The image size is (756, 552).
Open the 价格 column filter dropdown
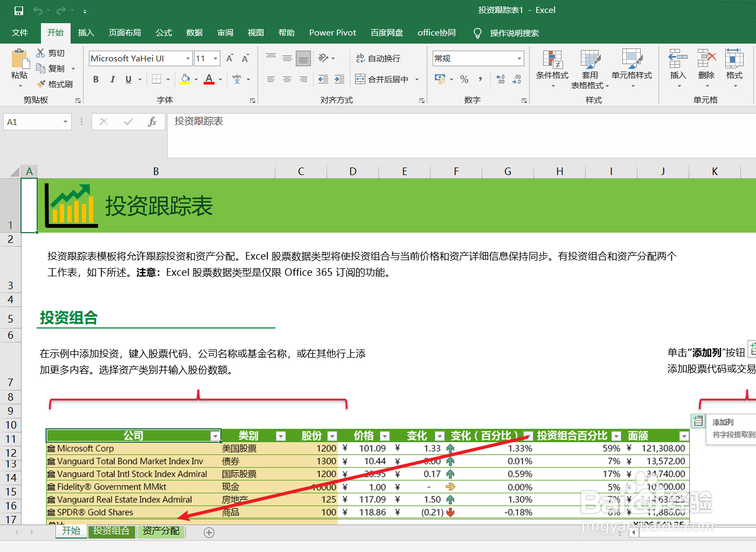point(385,436)
